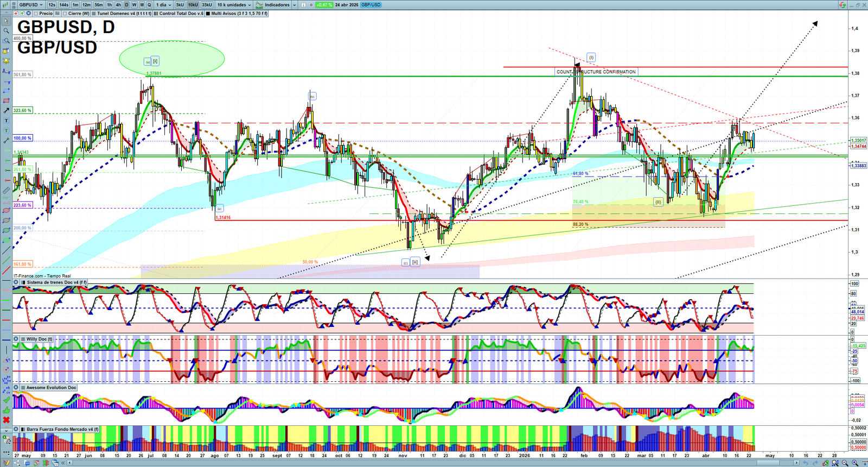Click the green thumbs-up icon
The height and width of the screenshot is (467, 868).
[6, 410]
